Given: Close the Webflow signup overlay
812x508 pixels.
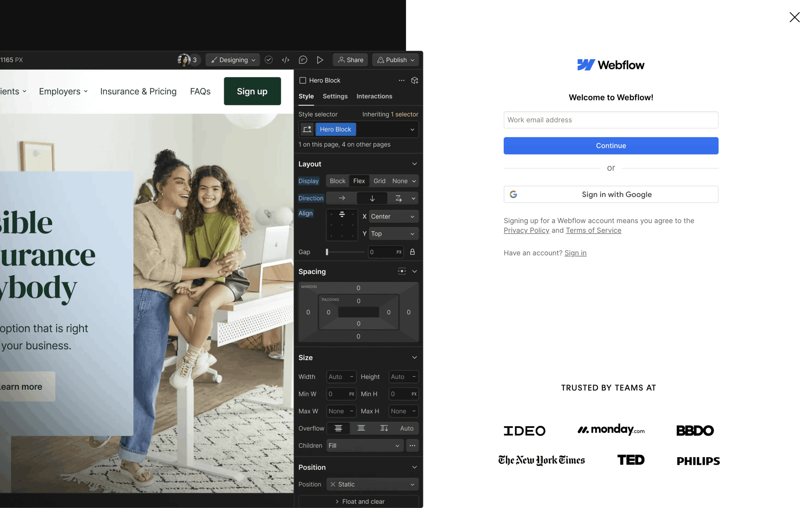Looking at the screenshot, I should click(794, 17).
